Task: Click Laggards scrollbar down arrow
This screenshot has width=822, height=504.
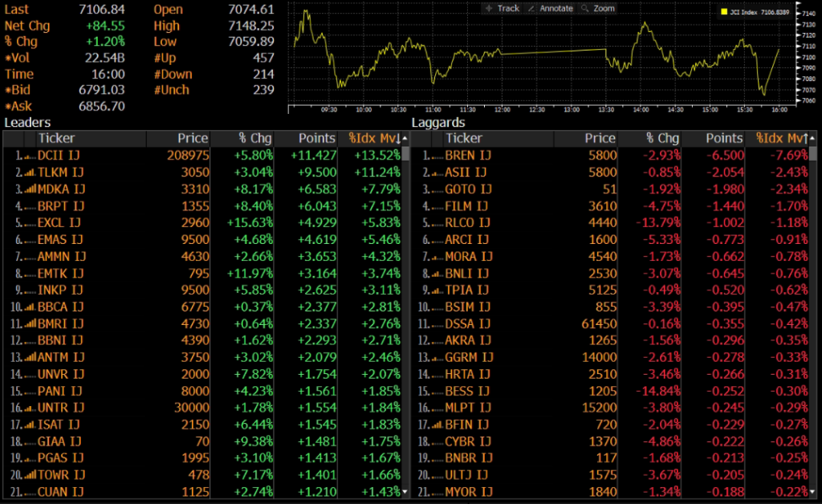Action: pyautogui.click(x=813, y=490)
